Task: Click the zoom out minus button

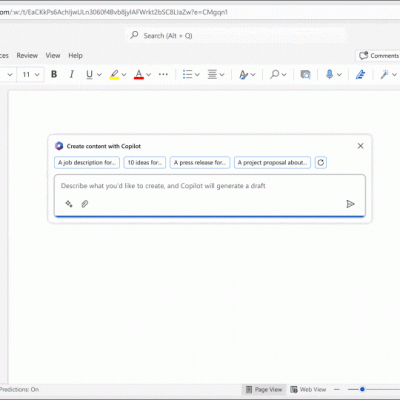Action: 337,389
